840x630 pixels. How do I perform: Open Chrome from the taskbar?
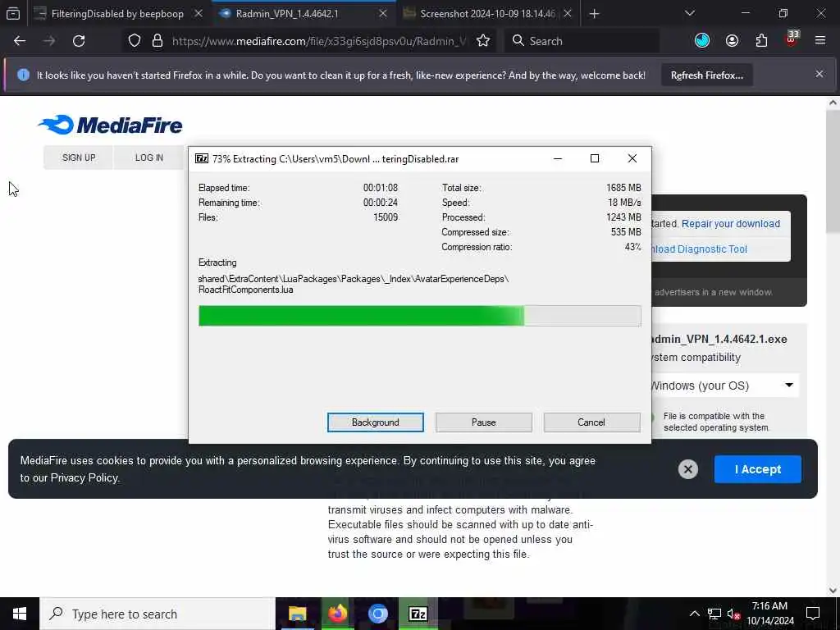point(377,614)
